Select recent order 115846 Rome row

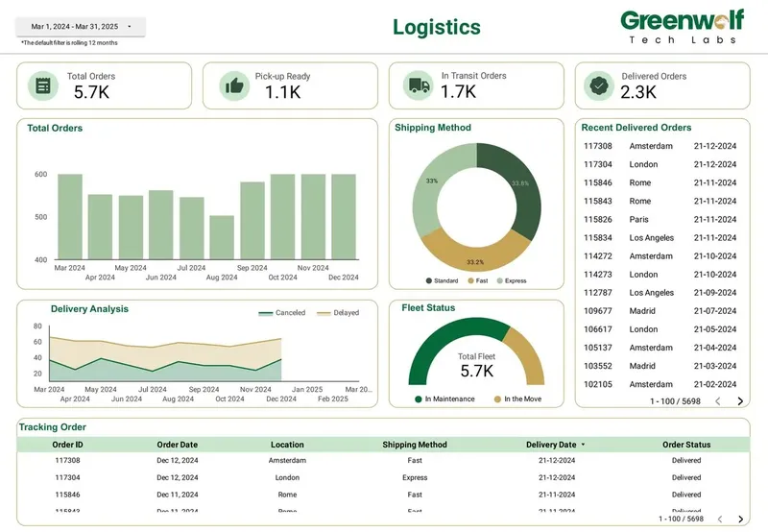click(660, 182)
